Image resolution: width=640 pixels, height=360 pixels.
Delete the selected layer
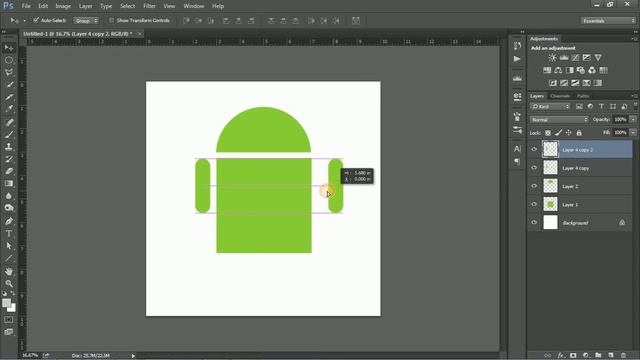pyautogui.click(x=623, y=355)
